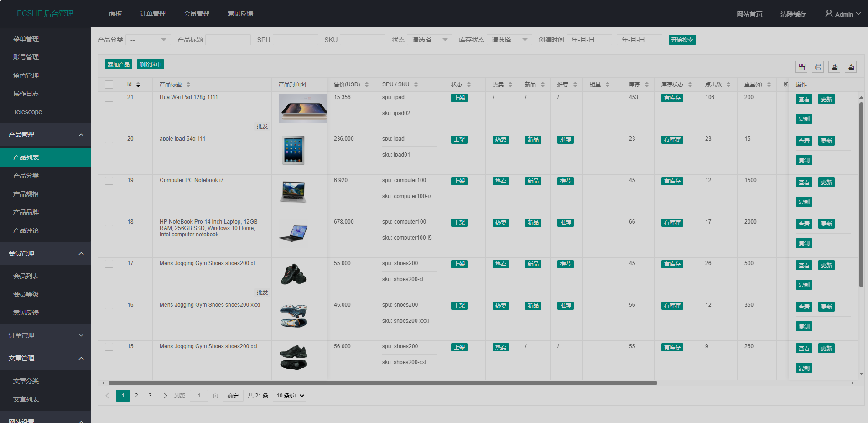Click the print icon above the table
The width and height of the screenshot is (868, 423).
pyautogui.click(x=818, y=67)
